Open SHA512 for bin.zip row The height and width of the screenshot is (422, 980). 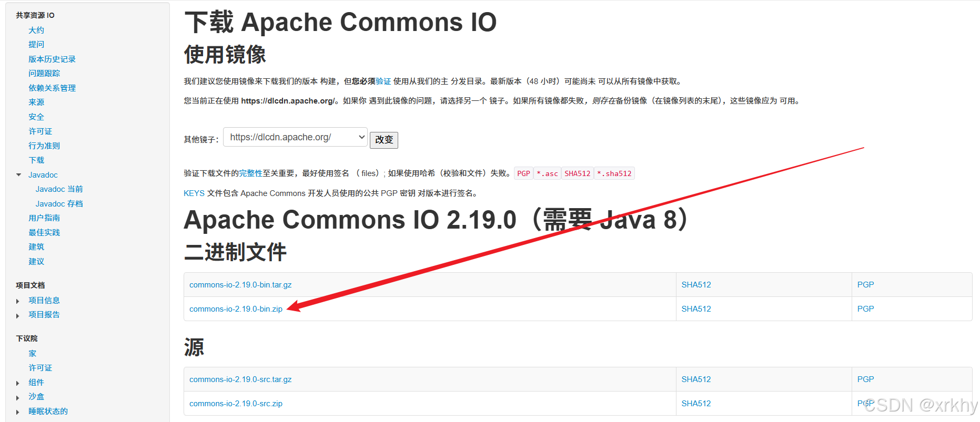pos(696,309)
